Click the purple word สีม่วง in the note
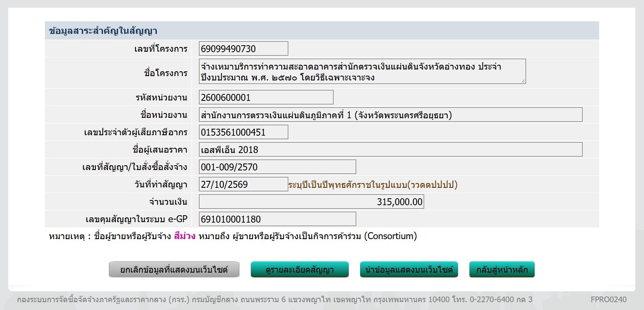Screen dimensions: 644x310 point(184,237)
